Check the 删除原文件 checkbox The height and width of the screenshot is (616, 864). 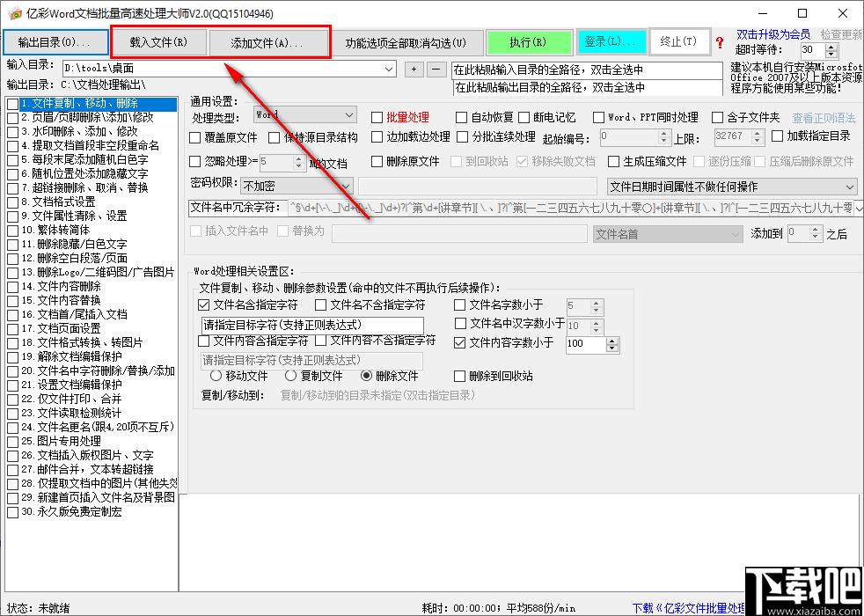377,161
